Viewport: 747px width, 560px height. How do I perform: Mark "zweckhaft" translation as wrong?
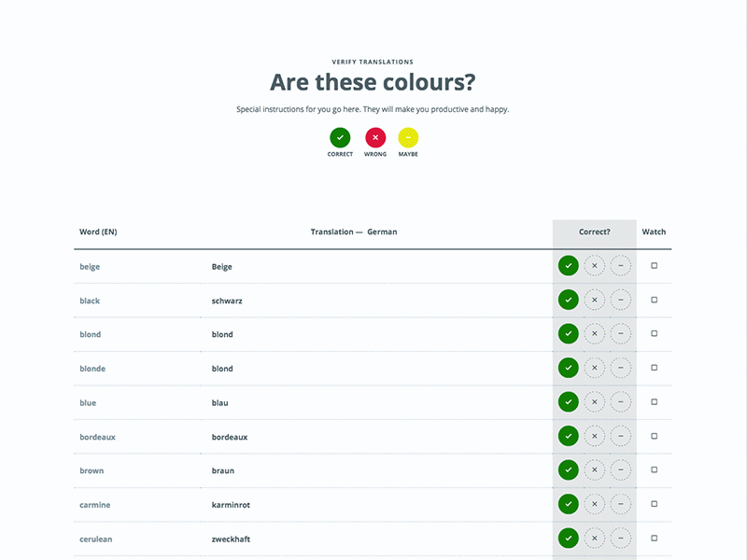click(595, 538)
